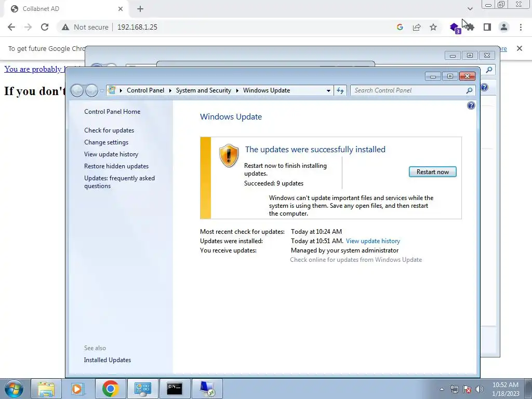532x399 pixels.
Task: Show hidden tray icons arrow
Action: click(442, 389)
